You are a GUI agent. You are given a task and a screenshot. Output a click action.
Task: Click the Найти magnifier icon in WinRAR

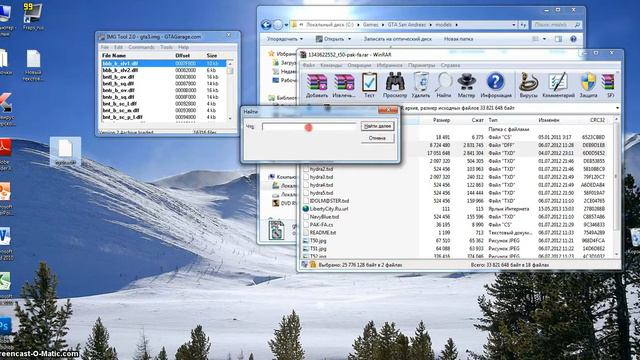coord(443,85)
